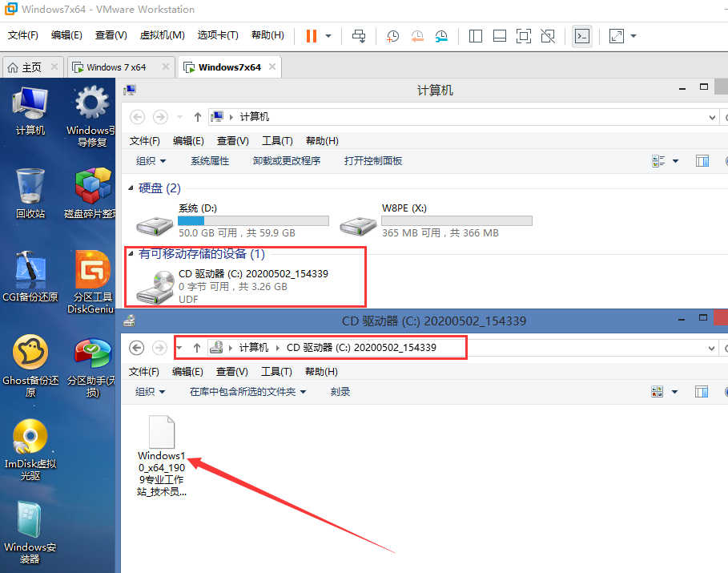The height and width of the screenshot is (573, 728).
Task: Open view options arrow in 计算机 window
Action: pyautogui.click(x=675, y=161)
